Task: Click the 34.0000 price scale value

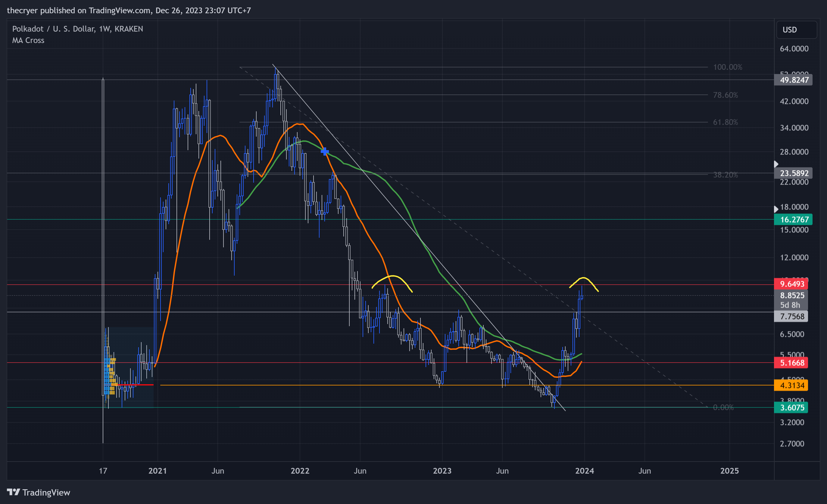Action: tap(794, 128)
